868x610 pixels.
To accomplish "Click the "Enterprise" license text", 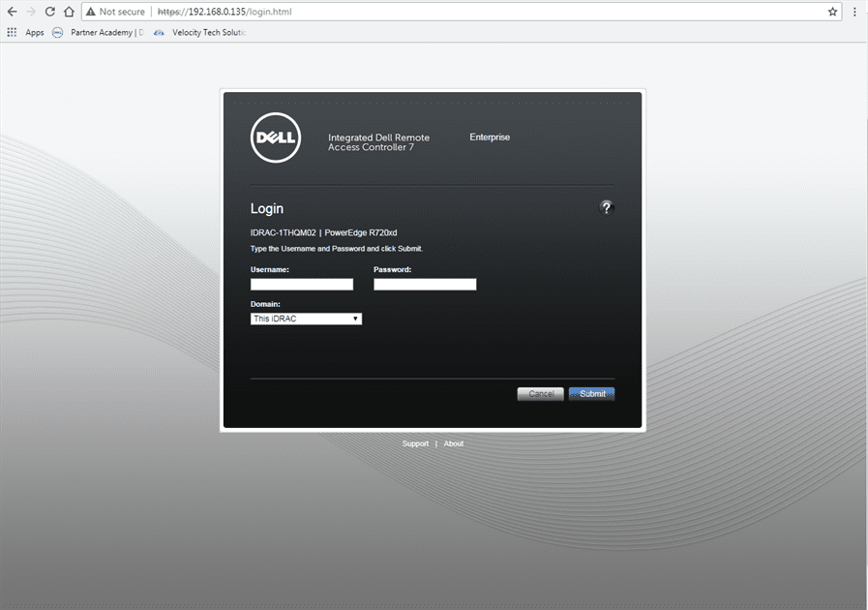I will 490,137.
